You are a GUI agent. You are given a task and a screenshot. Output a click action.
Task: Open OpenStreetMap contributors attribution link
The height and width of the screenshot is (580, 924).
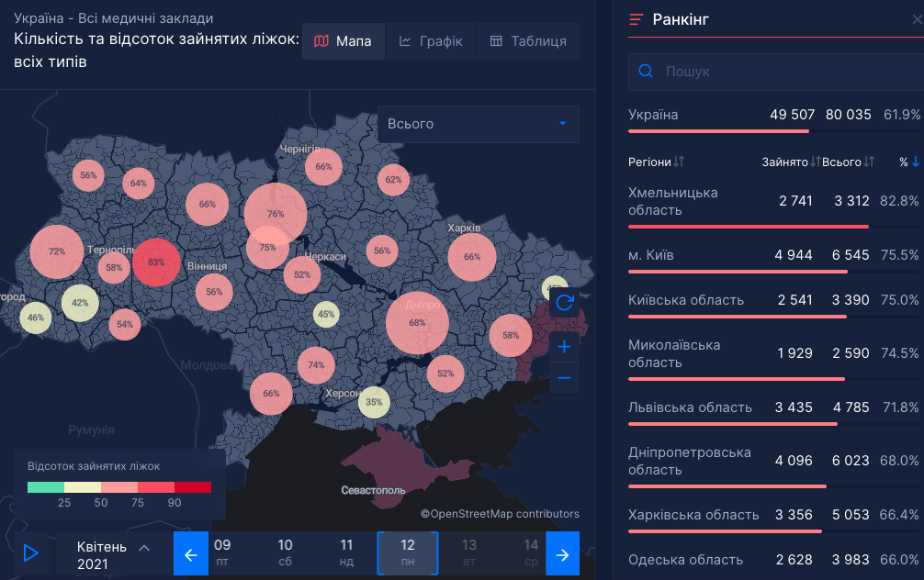click(x=500, y=513)
